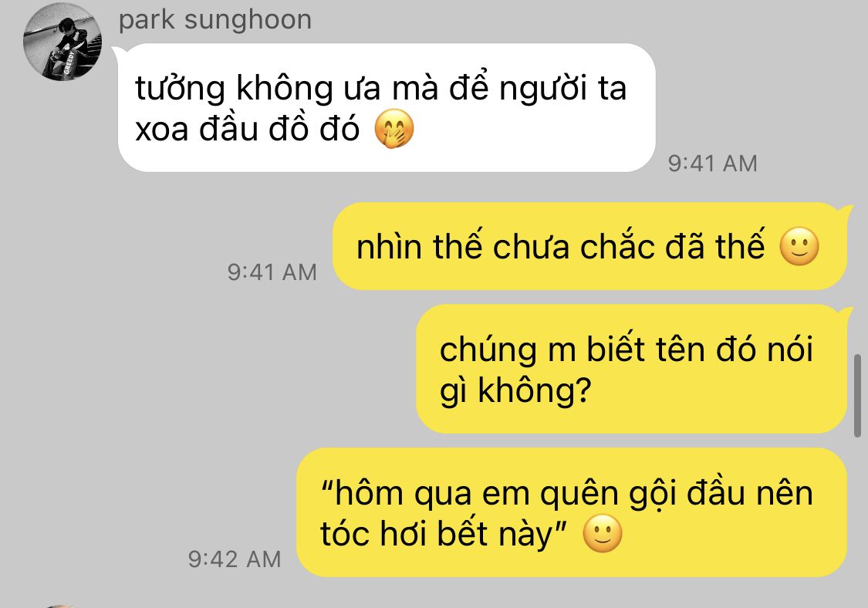Tap the hand-over-mouth emoji in white bubble
Screen dimensions: 868x608
pos(393,129)
